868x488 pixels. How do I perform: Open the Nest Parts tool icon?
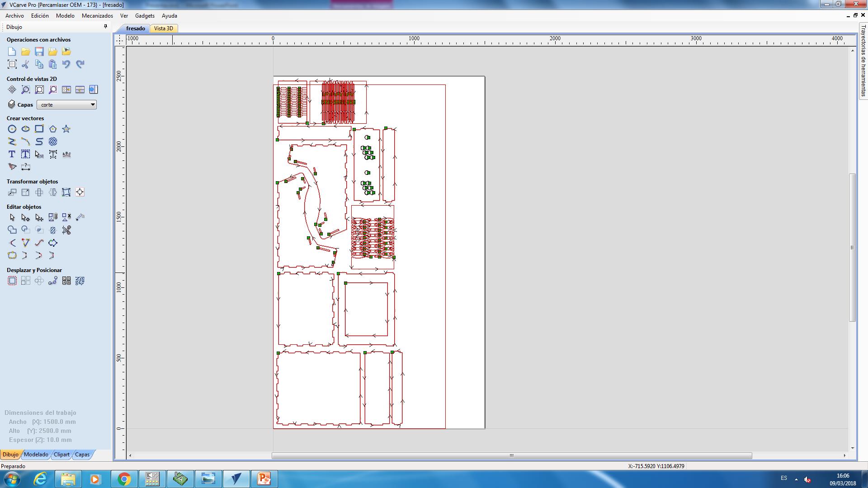tap(80, 281)
